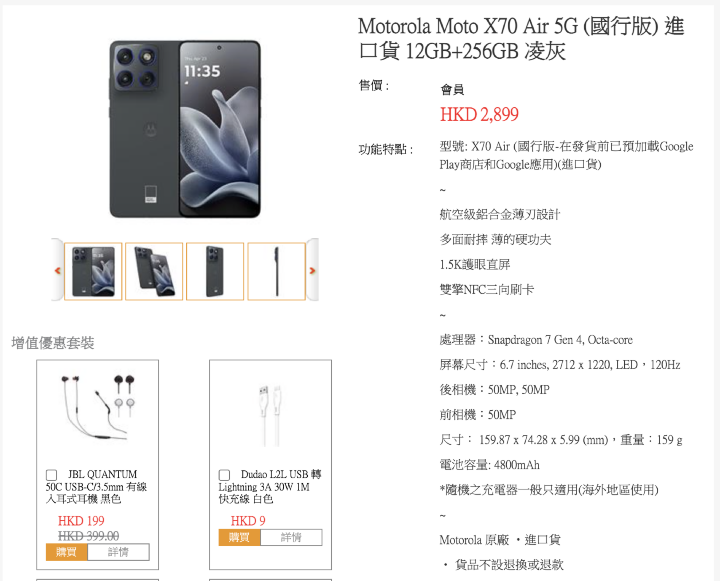Click 詳情 button under Dudao cable

[291, 537]
